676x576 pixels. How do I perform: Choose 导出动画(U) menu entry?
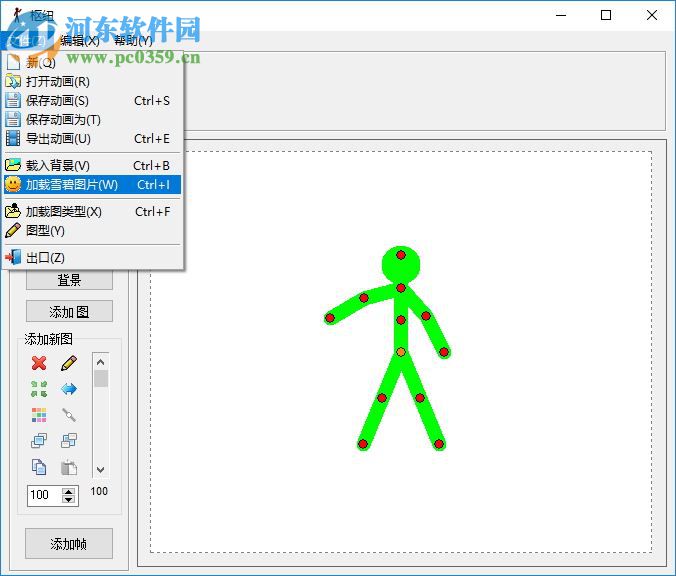point(92,138)
